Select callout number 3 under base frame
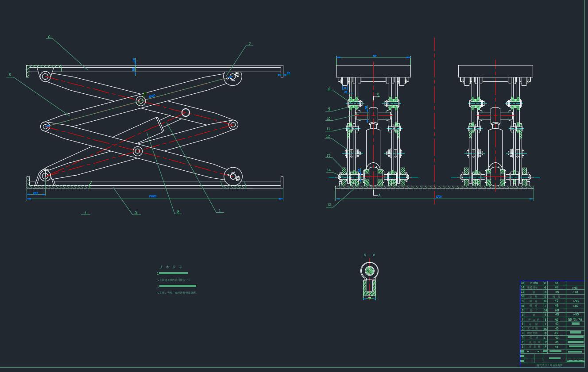Viewport: 588px width, 372px height. click(x=136, y=213)
